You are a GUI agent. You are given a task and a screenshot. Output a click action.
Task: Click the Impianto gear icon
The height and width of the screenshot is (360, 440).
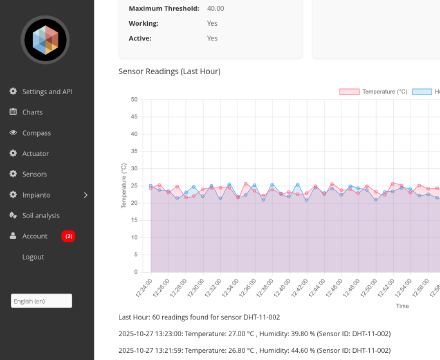[13, 194]
